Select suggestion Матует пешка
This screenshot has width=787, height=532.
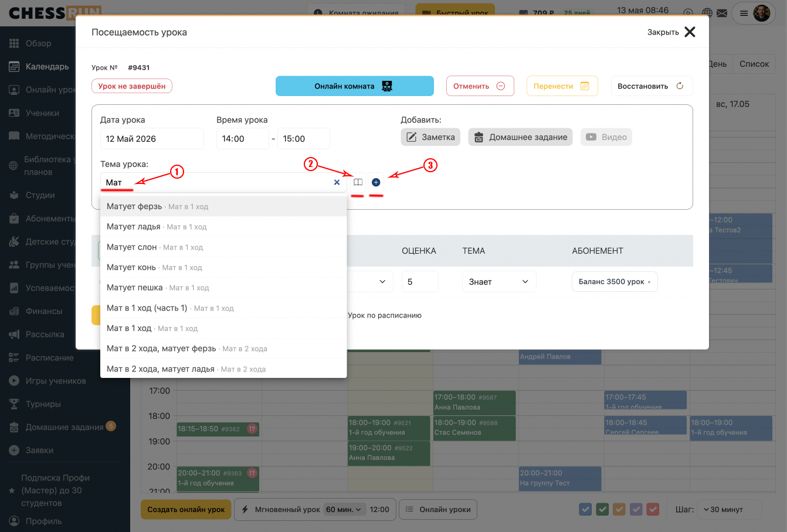[223, 288]
